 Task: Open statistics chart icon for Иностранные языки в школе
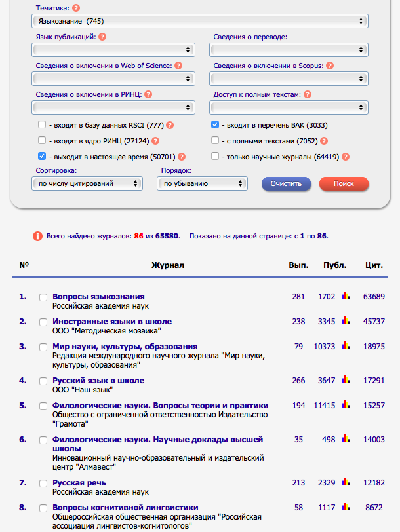click(346, 320)
